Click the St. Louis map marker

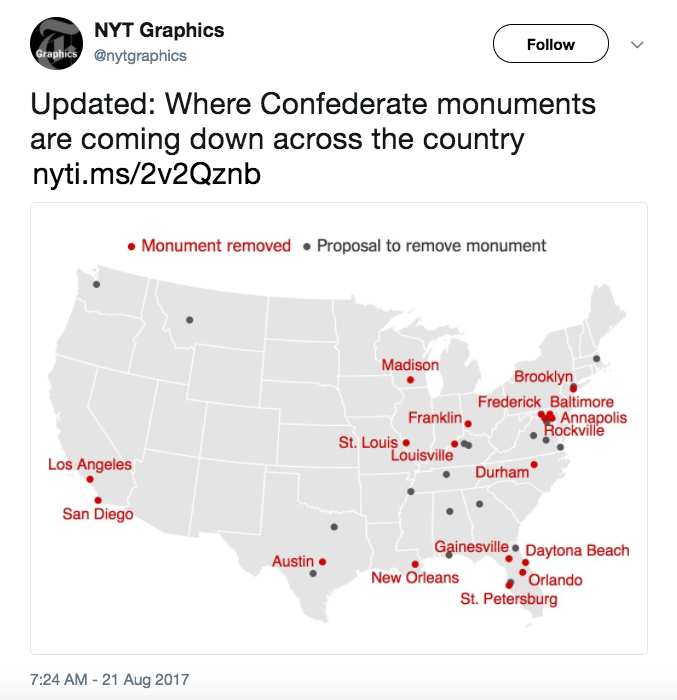(406, 442)
